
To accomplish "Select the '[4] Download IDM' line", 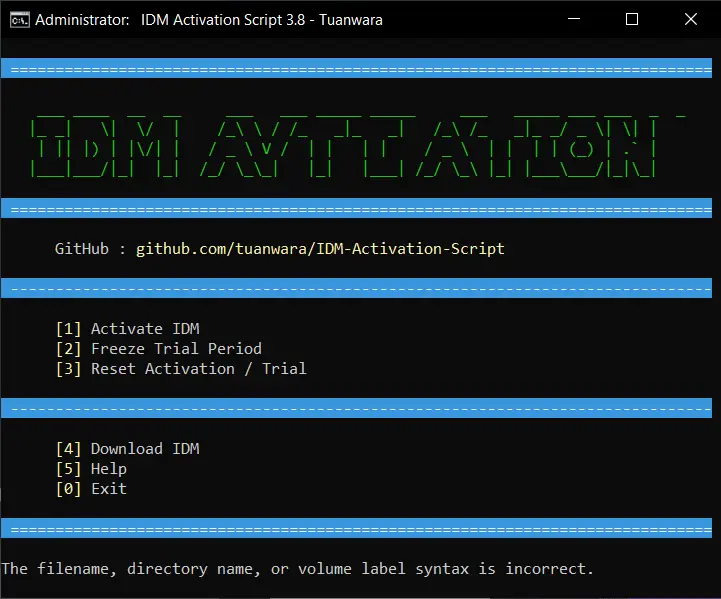I will [x=127, y=449].
